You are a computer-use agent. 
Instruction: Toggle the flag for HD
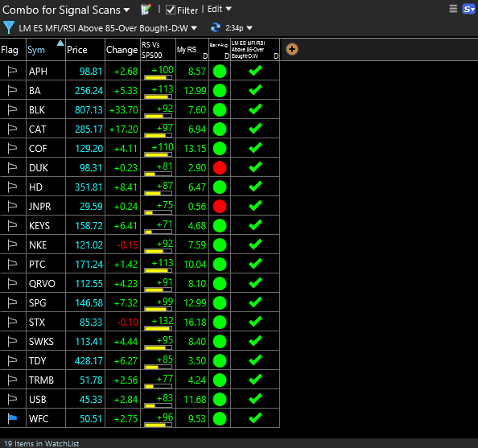(12, 187)
